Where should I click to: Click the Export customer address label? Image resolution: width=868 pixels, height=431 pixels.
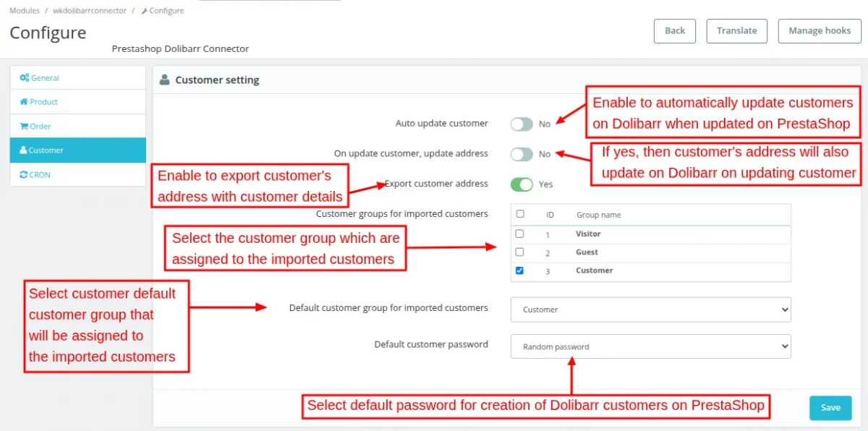[x=436, y=184]
